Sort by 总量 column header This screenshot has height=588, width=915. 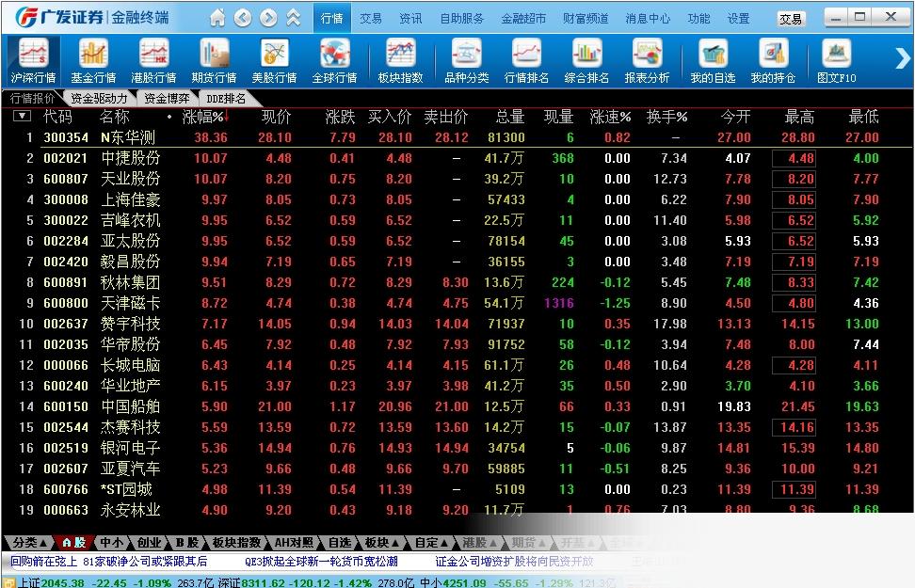[509, 117]
